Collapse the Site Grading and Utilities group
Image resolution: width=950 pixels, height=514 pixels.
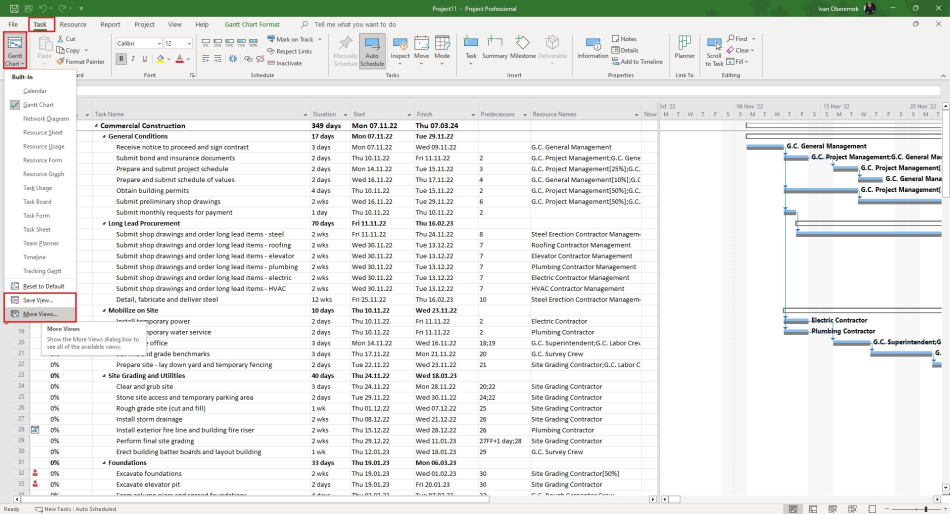[x=104, y=376]
